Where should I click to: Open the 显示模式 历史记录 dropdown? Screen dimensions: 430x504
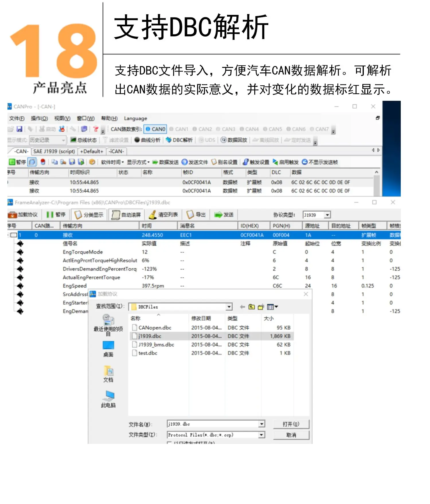coord(48,140)
